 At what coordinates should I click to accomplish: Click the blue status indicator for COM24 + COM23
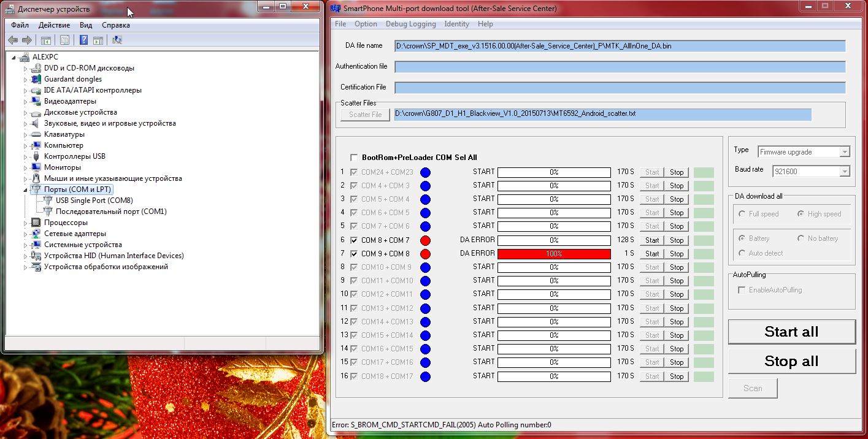pyautogui.click(x=425, y=172)
